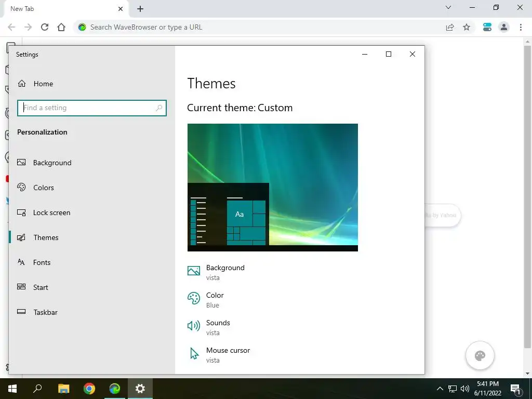Maximize the Settings window

pyautogui.click(x=389, y=54)
